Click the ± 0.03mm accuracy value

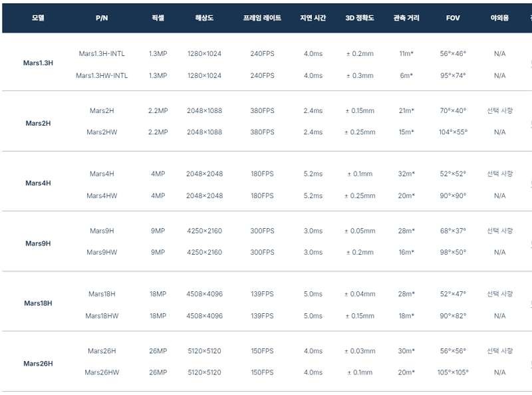(360, 351)
